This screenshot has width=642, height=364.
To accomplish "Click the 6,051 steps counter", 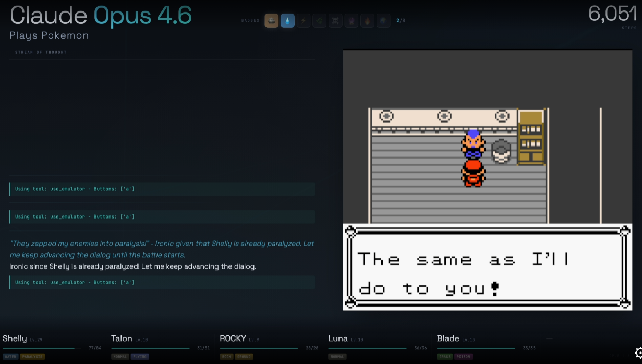I will tap(612, 14).
